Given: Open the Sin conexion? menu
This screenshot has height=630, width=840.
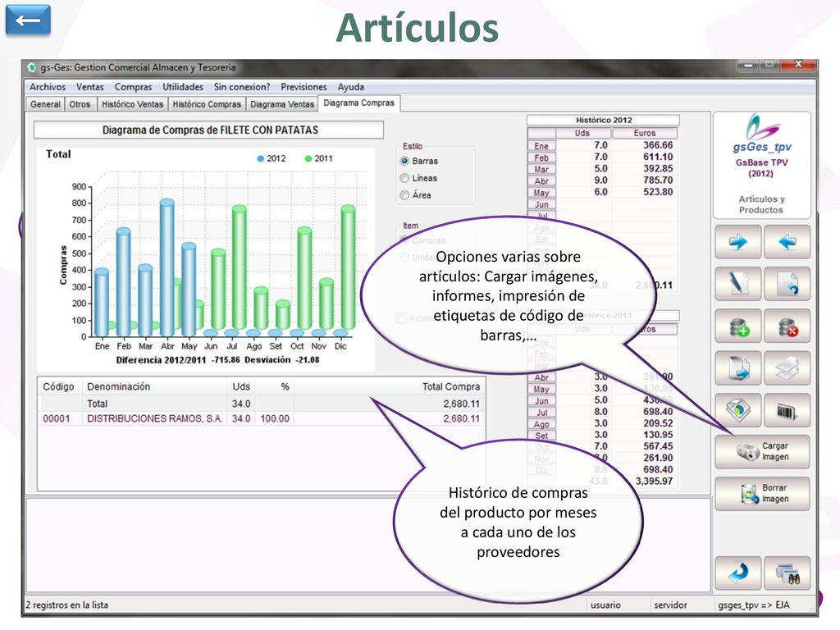Looking at the screenshot, I should 242,87.
